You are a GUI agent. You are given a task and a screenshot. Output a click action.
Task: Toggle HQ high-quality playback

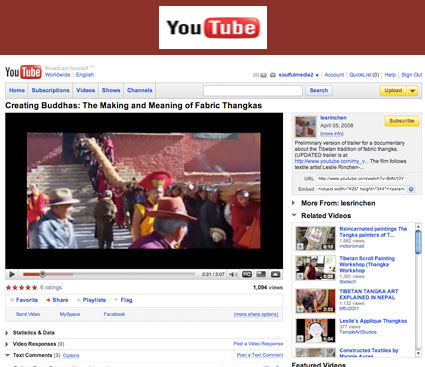[x=247, y=274]
